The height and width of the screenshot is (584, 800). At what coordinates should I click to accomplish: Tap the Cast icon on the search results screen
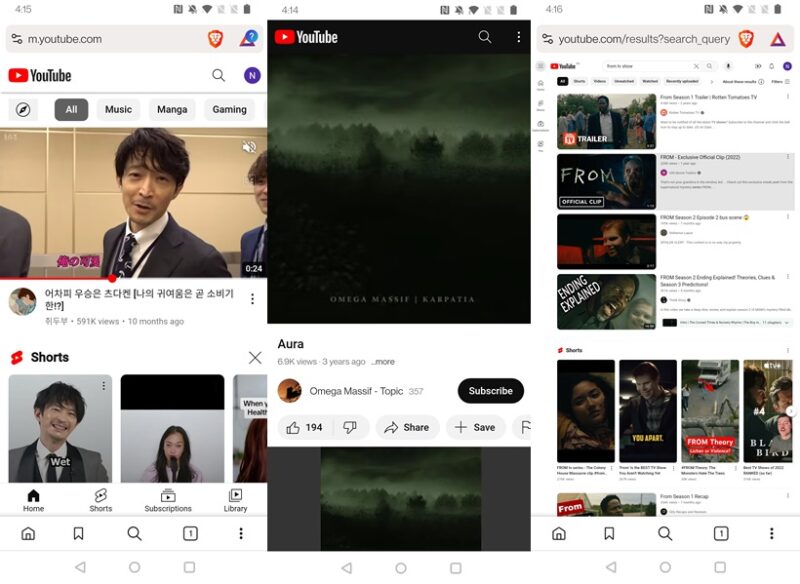pyautogui.click(x=758, y=65)
